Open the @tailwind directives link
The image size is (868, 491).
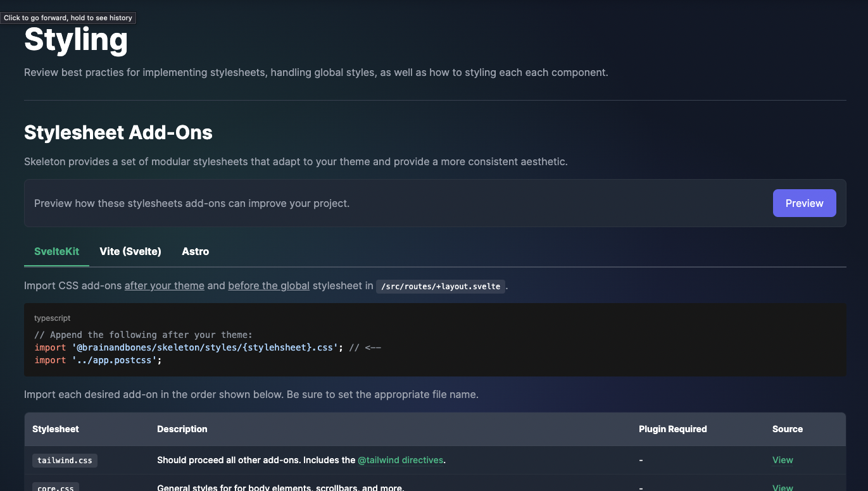400,460
